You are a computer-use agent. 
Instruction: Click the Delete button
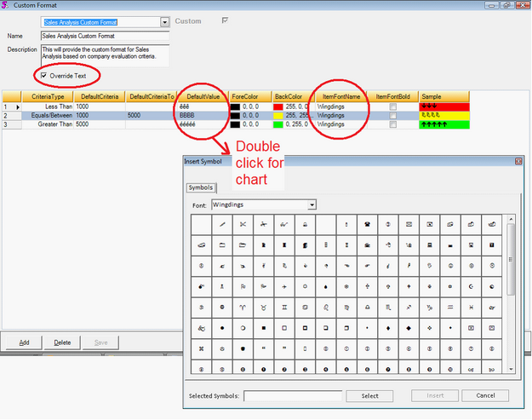point(62,342)
